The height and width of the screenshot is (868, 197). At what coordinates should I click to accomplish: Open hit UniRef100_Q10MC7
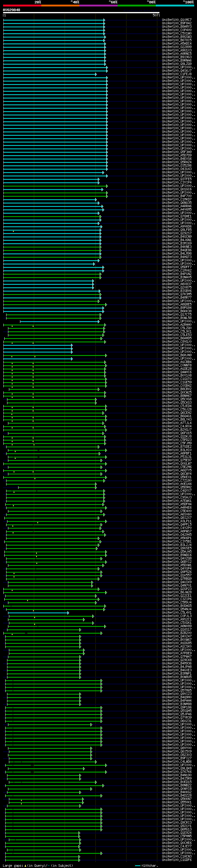coord(177,20)
